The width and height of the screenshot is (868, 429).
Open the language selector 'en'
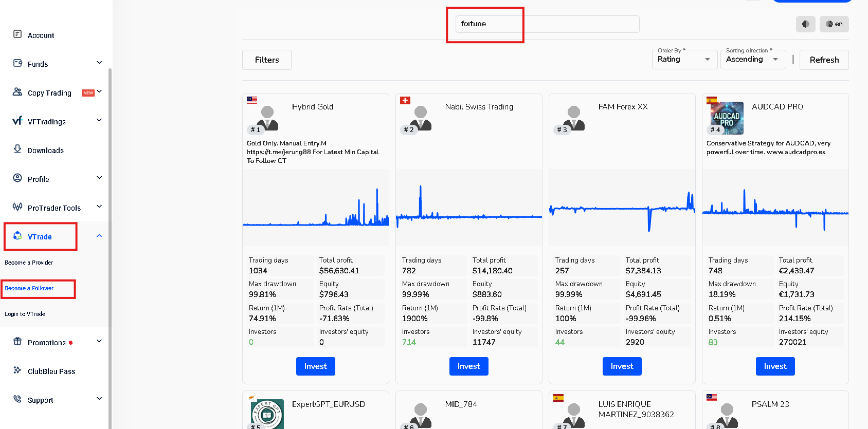point(834,24)
